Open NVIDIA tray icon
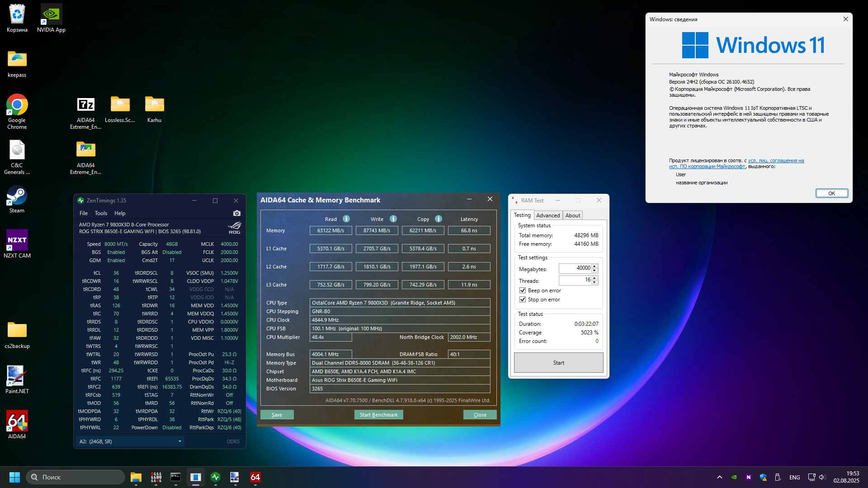Image resolution: width=868 pixels, height=488 pixels. [x=734, y=477]
